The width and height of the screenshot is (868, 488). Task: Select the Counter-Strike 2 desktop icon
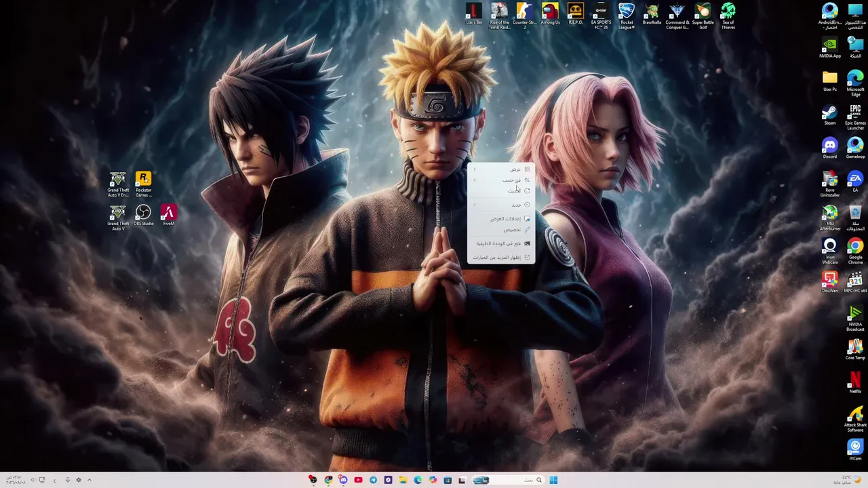click(x=524, y=16)
